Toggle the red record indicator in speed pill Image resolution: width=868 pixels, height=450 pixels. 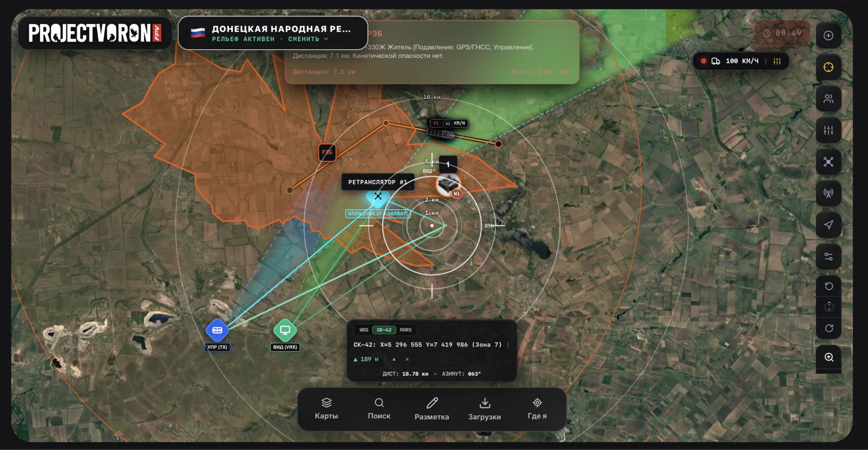(x=703, y=61)
